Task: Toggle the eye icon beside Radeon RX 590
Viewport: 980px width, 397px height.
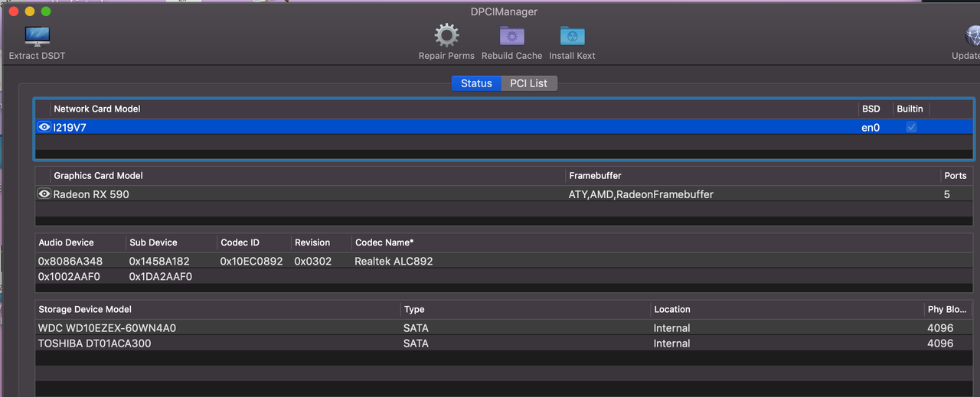Action: coord(44,194)
